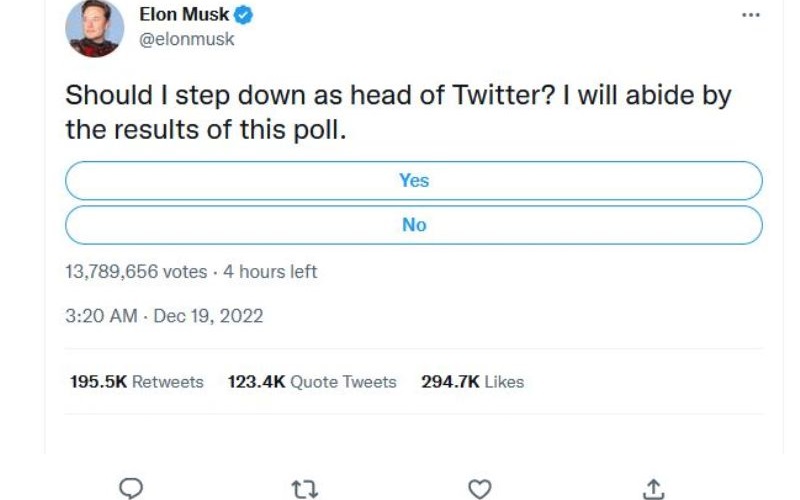
Task: Vote Yes in the poll
Action: coord(413,181)
